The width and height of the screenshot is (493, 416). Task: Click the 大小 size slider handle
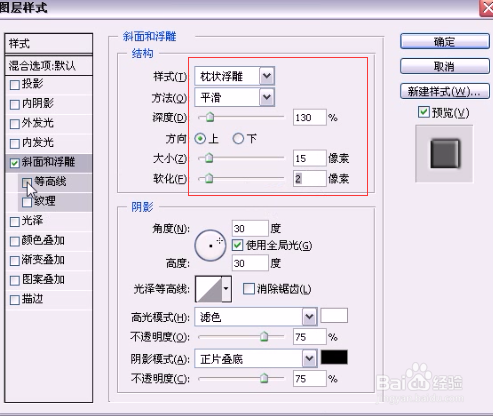[x=209, y=158]
